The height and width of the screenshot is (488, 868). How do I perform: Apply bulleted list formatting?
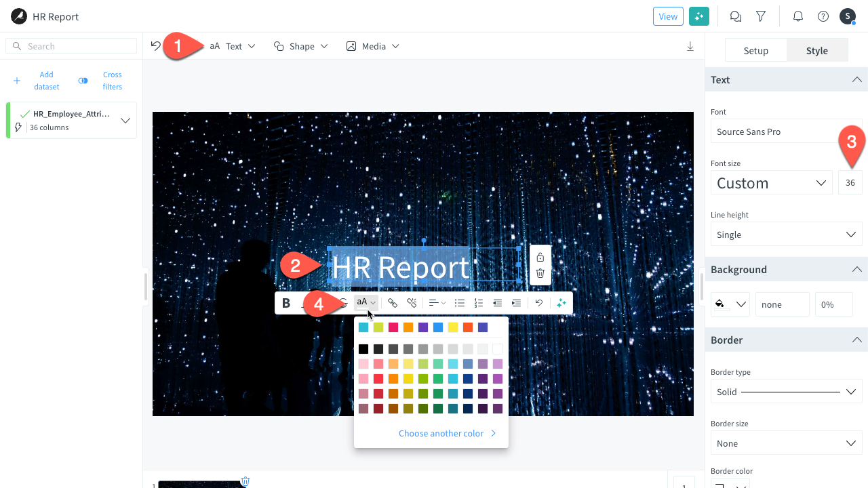460,303
